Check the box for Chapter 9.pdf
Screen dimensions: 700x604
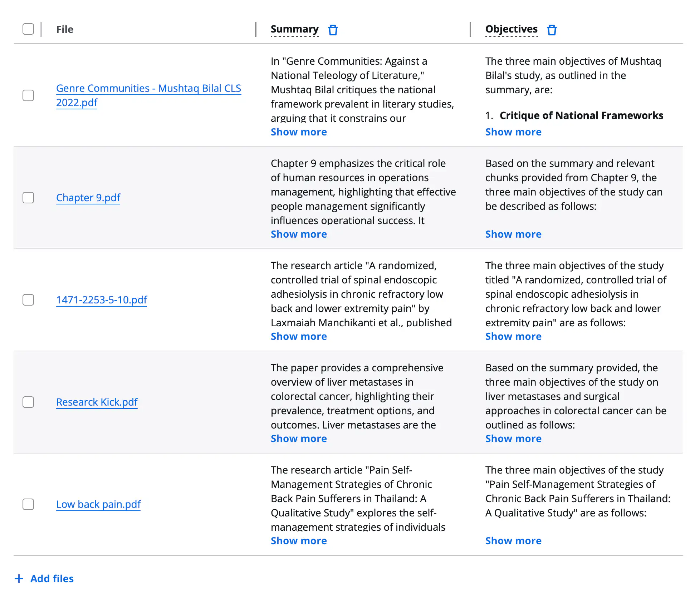pos(28,198)
